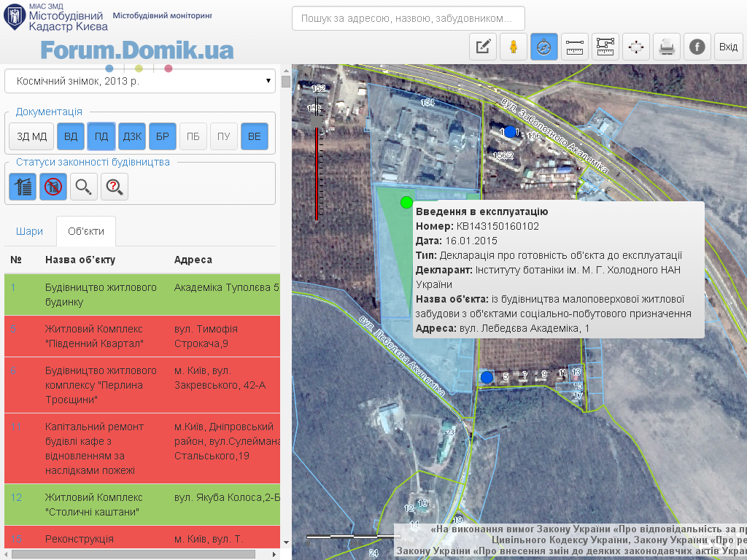
Task: Click the Містобудівний Кадастр Києва title
Action: click(x=68, y=21)
